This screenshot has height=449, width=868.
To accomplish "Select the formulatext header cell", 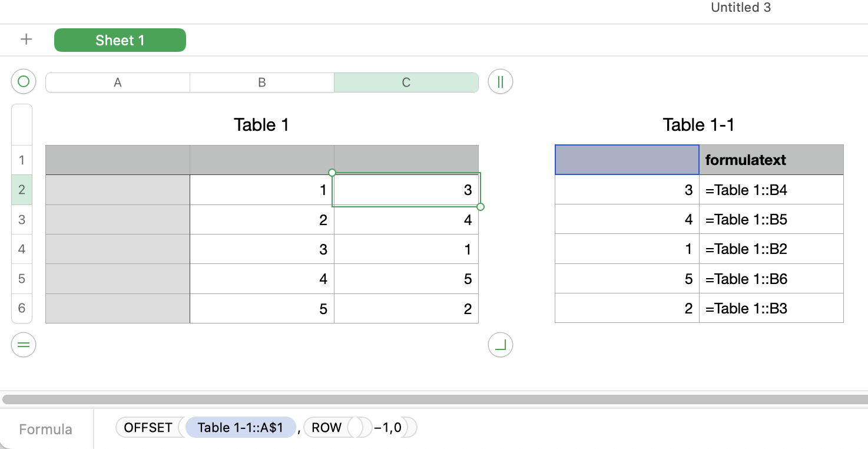I will pos(771,160).
